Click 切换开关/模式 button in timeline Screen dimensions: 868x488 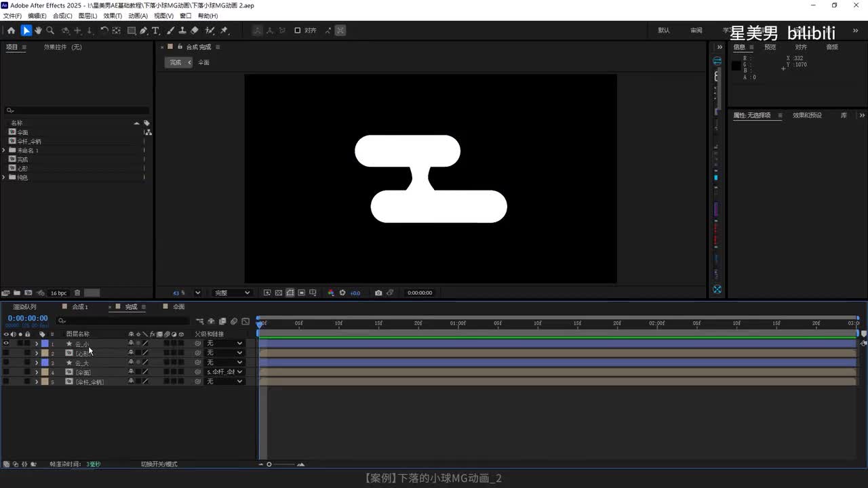159,464
